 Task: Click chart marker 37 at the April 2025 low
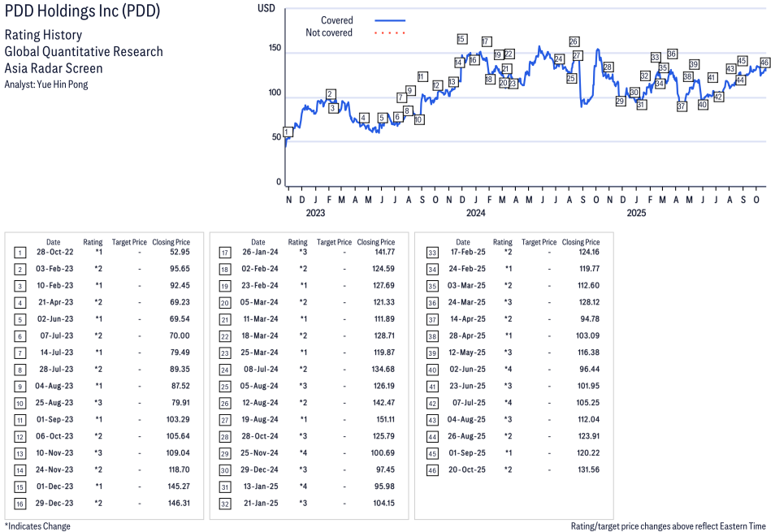[x=682, y=106]
